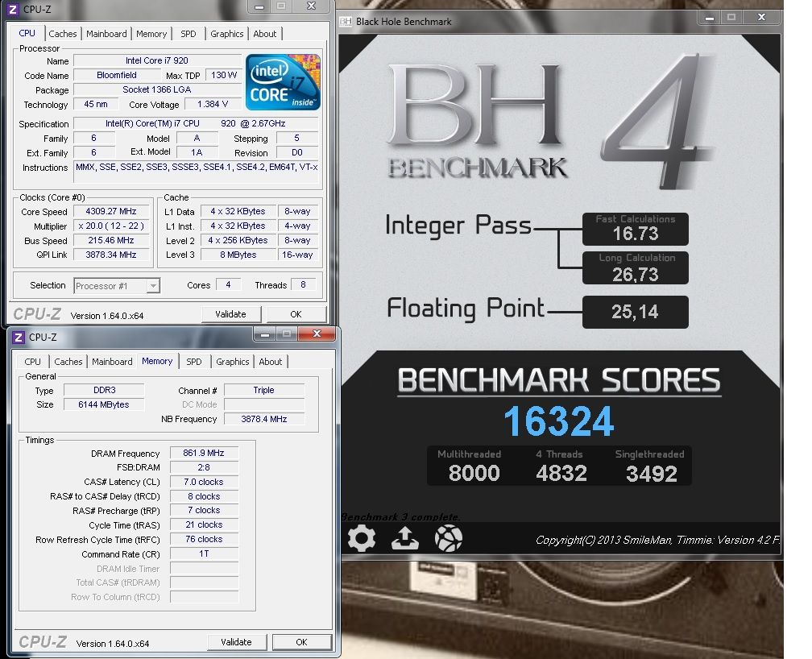Open SPD tab in top CPU-Z
This screenshot has height=659, width=812.
click(188, 34)
